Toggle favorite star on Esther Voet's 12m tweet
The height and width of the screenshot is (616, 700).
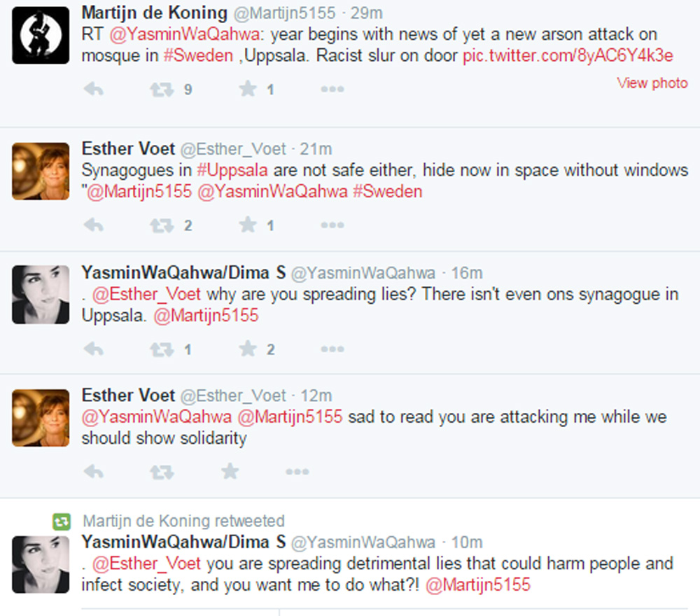pyautogui.click(x=230, y=471)
